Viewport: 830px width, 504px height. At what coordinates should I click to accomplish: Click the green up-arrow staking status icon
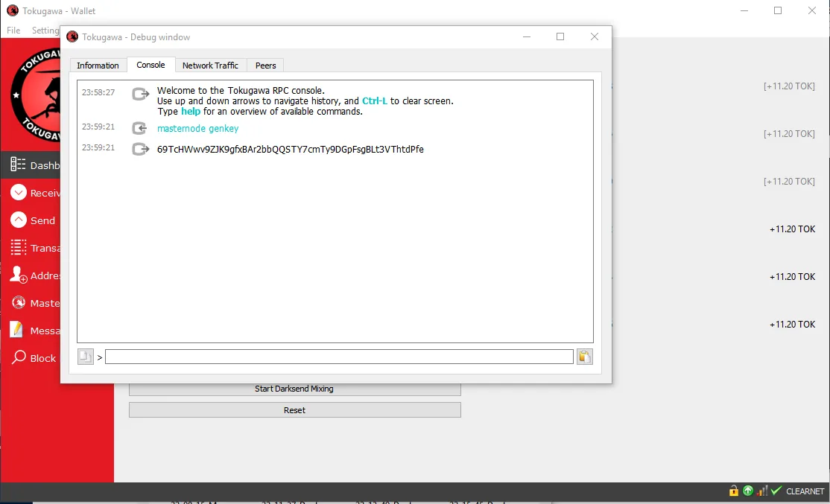pos(748,491)
